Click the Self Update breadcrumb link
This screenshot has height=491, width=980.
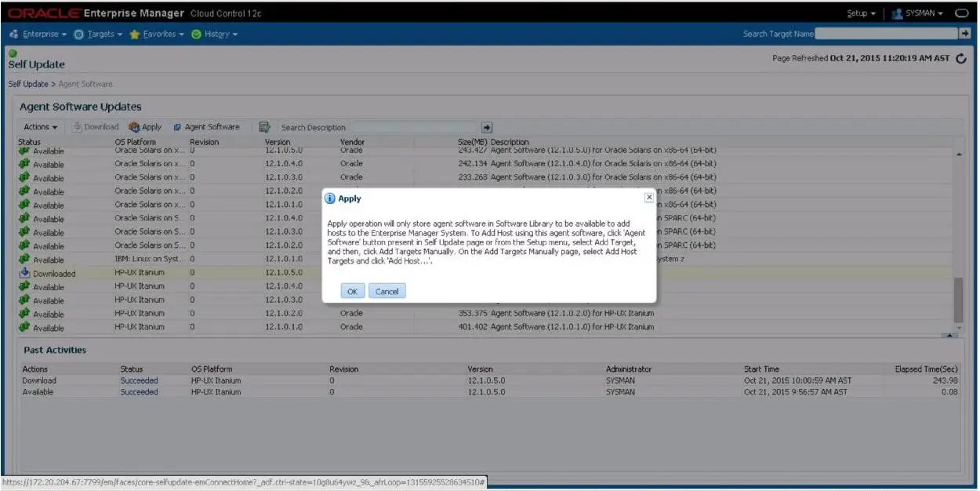(x=28, y=84)
